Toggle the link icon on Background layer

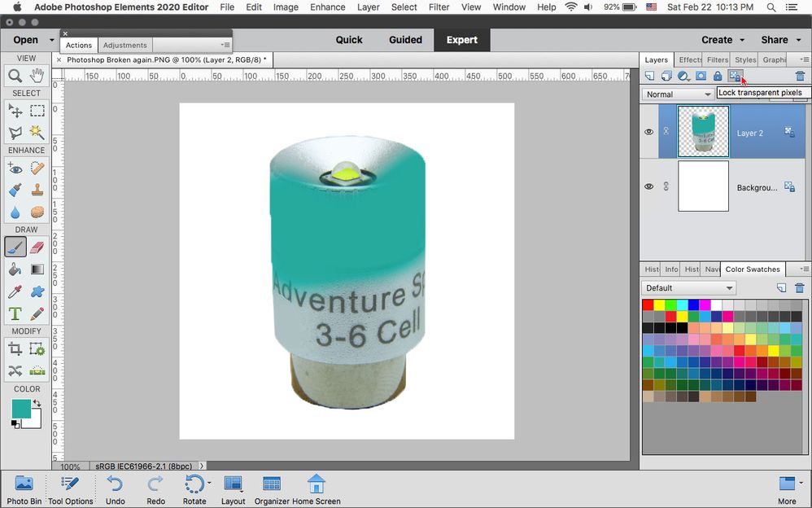coord(666,186)
